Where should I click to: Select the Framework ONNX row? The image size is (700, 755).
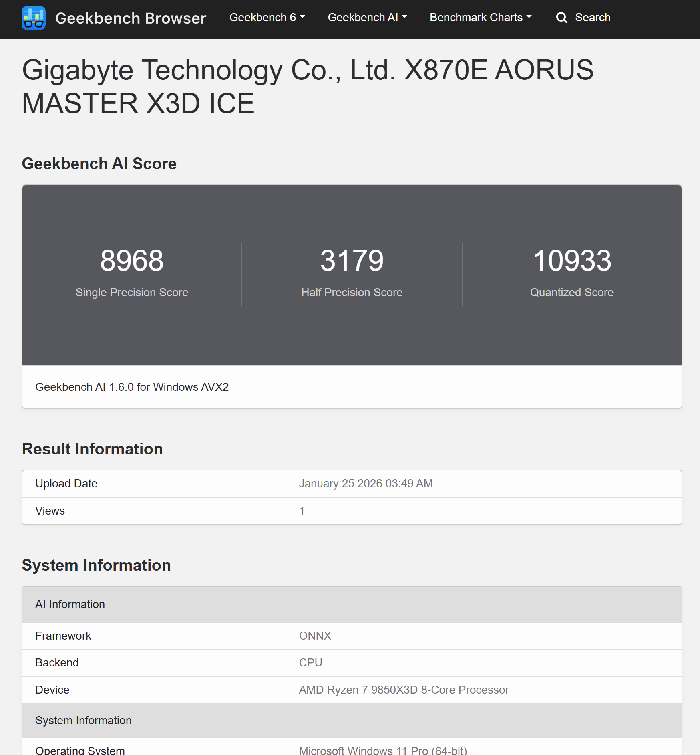pyautogui.click(x=315, y=636)
